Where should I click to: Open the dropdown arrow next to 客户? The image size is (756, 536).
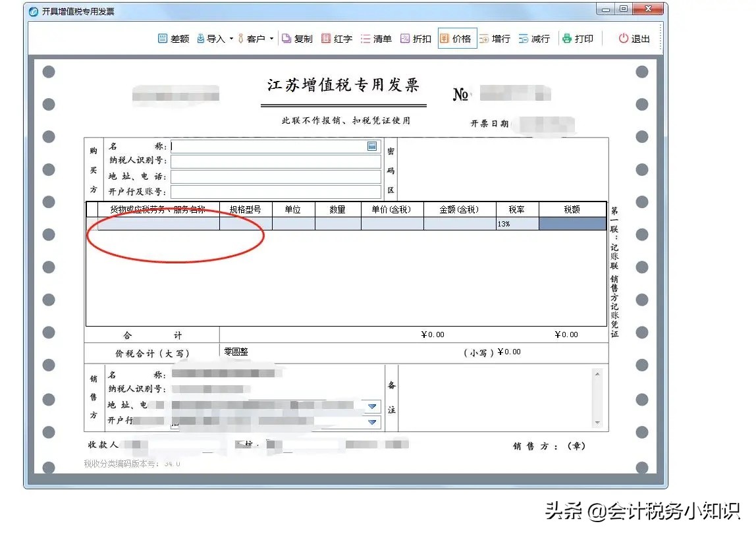click(271, 38)
